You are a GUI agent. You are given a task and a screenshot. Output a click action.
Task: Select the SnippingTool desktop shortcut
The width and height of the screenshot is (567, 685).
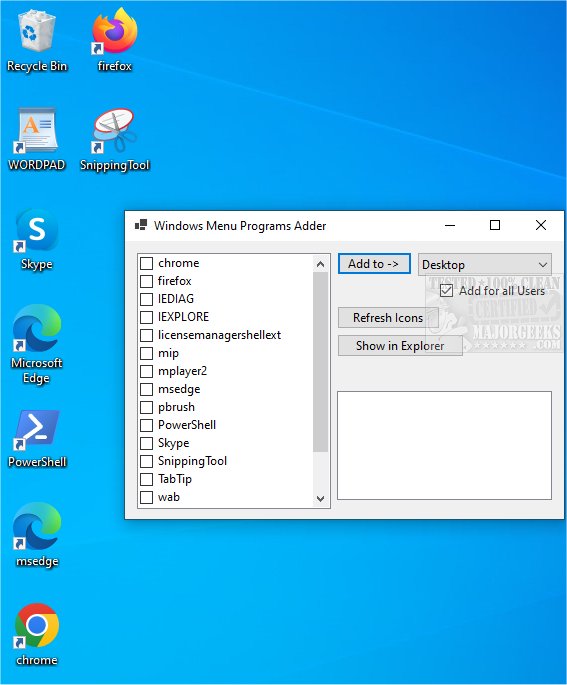pos(114,140)
